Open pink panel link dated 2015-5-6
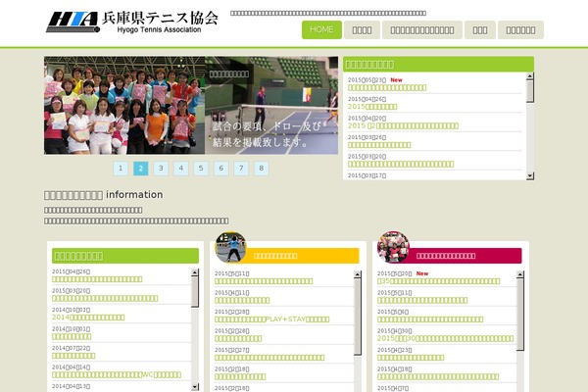The image size is (588, 392). tap(430, 319)
